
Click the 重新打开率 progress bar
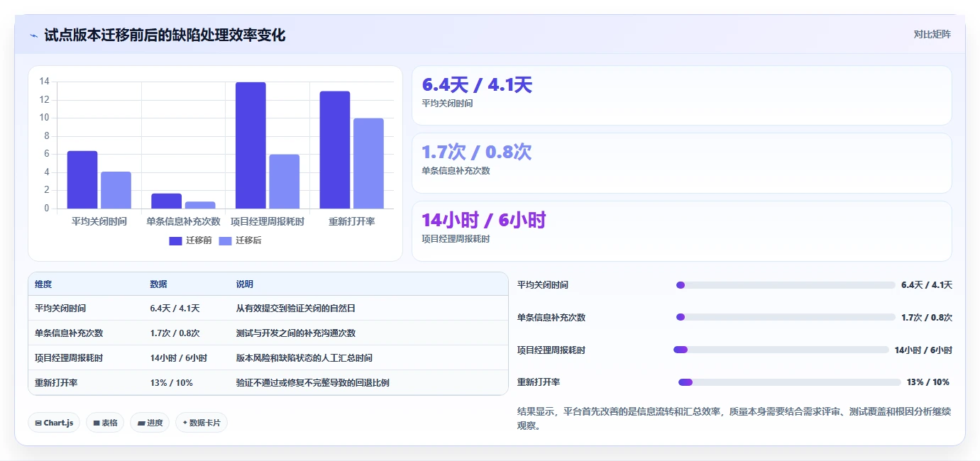[x=790, y=382]
